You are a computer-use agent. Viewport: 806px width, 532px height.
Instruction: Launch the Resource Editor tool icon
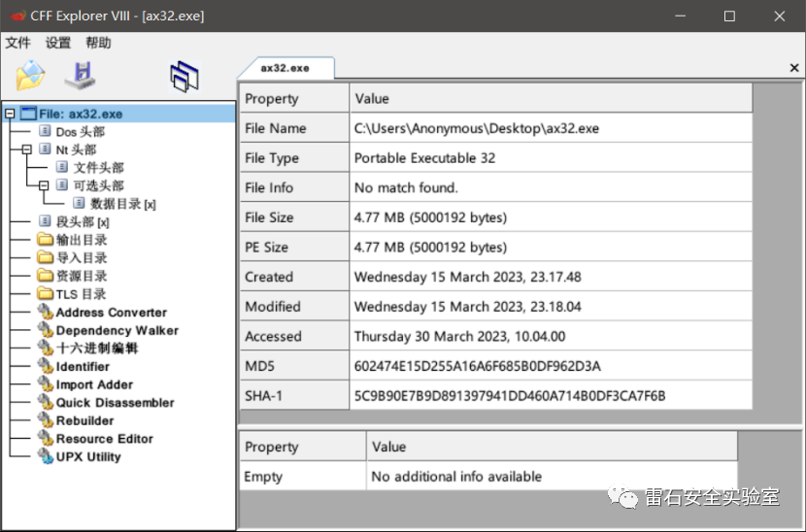pos(46,438)
